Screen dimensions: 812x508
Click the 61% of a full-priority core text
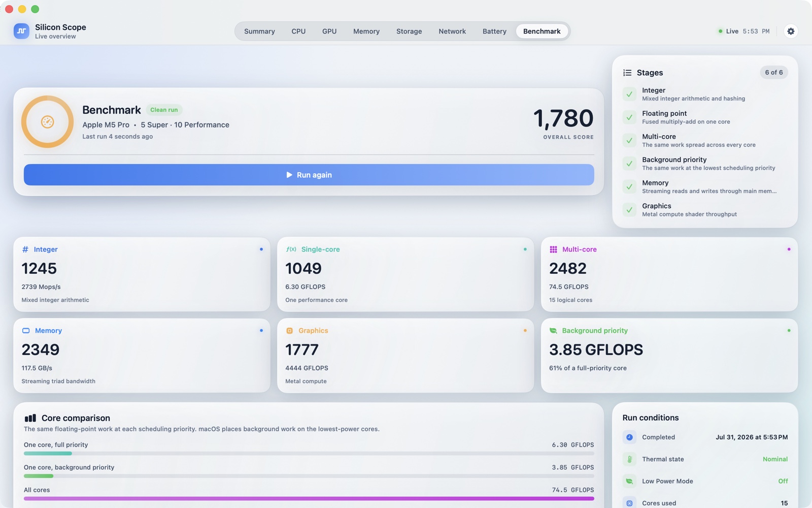point(588,368)
